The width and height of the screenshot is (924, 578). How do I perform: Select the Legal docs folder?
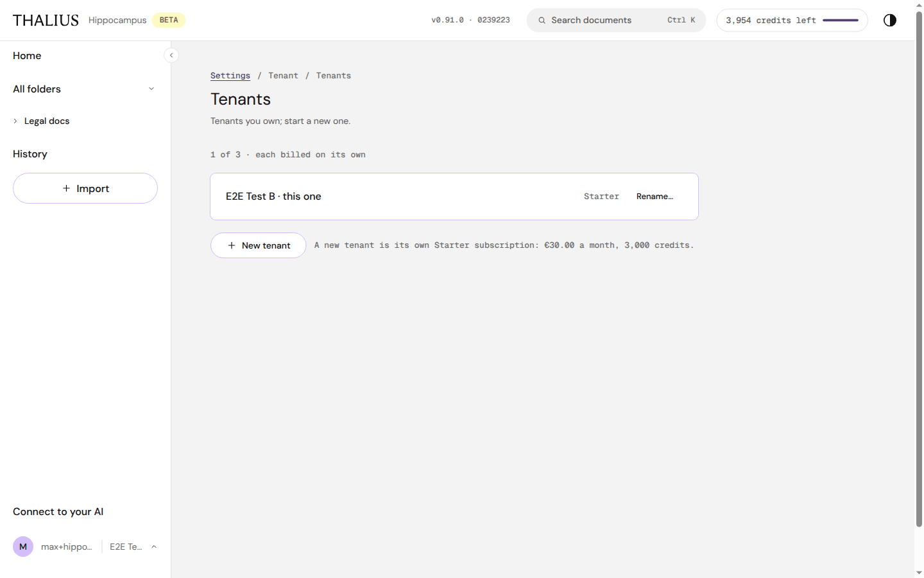(47, 121)
